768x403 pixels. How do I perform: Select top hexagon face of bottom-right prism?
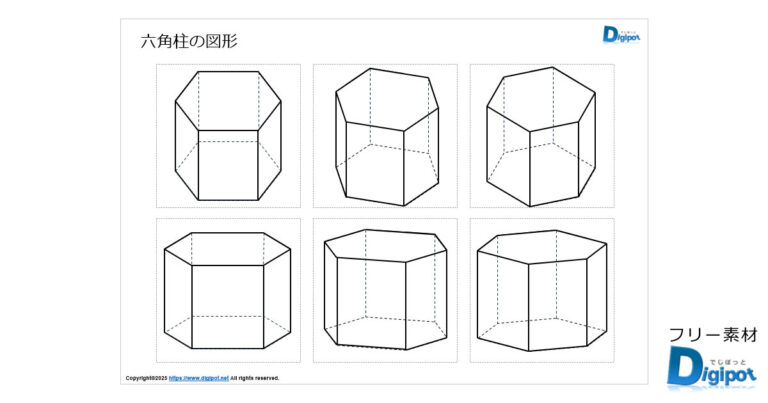pos(542,247)
